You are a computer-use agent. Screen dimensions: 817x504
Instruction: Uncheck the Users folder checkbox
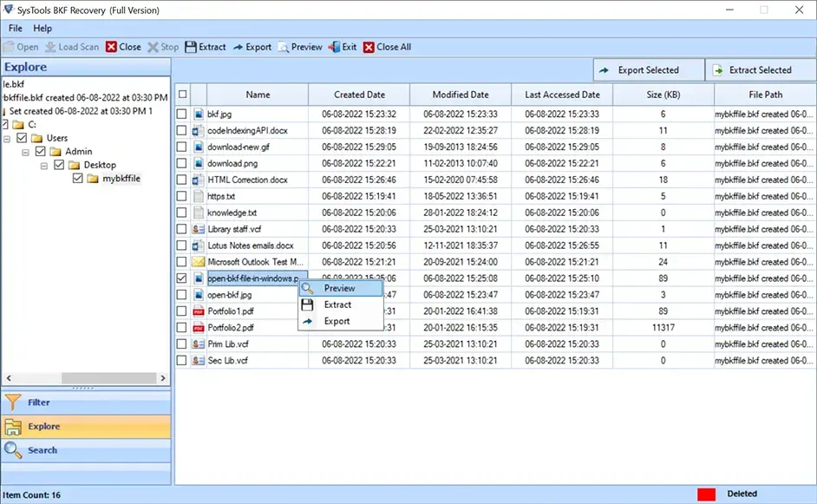(22, 138)
